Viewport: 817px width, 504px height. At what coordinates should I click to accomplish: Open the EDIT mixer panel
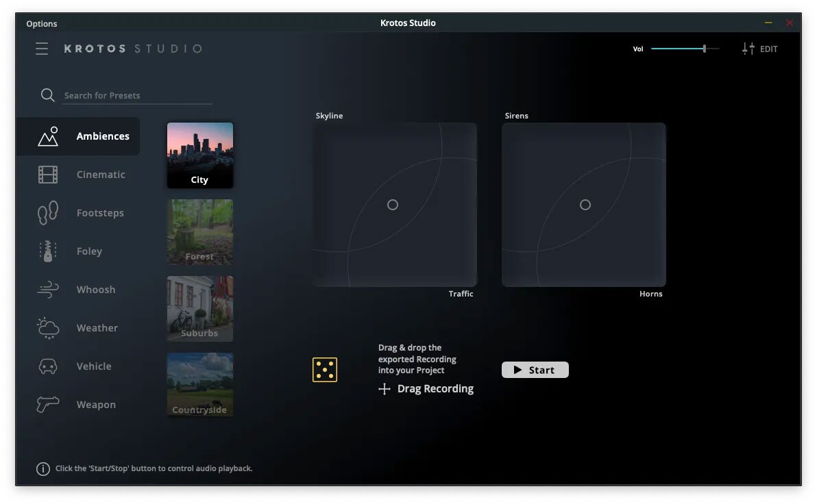[760, 49]
